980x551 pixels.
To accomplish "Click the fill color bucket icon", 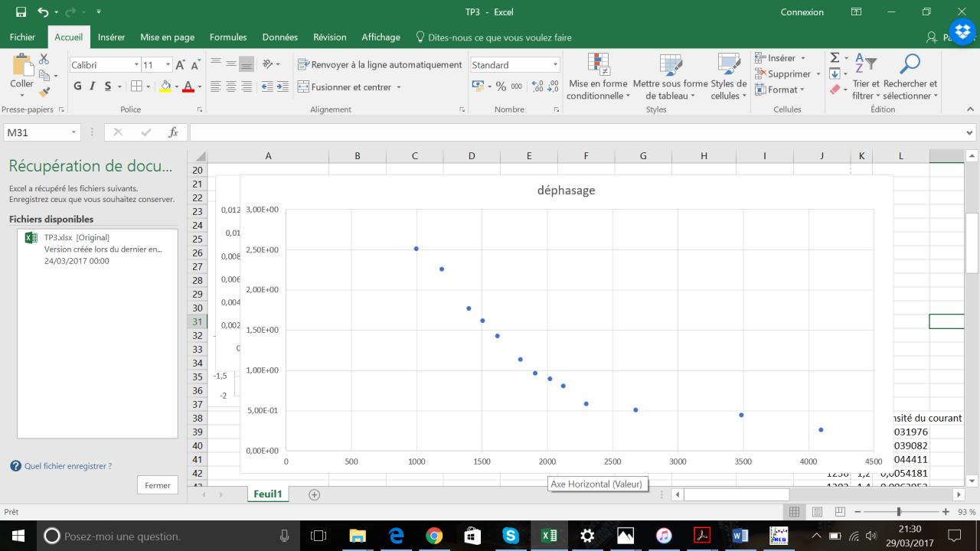I will coord(165,87).
